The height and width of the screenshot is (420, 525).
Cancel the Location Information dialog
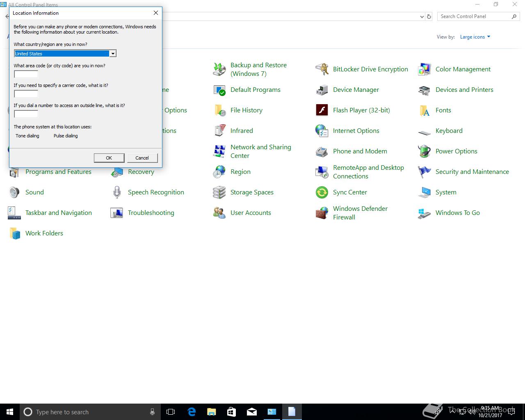click(x=142, y=158)
